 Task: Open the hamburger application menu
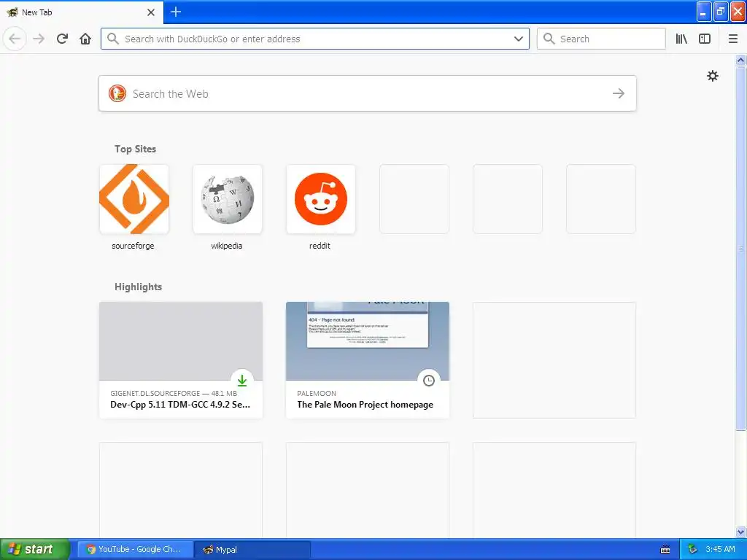pyautogui.click(x=733, y=39)
